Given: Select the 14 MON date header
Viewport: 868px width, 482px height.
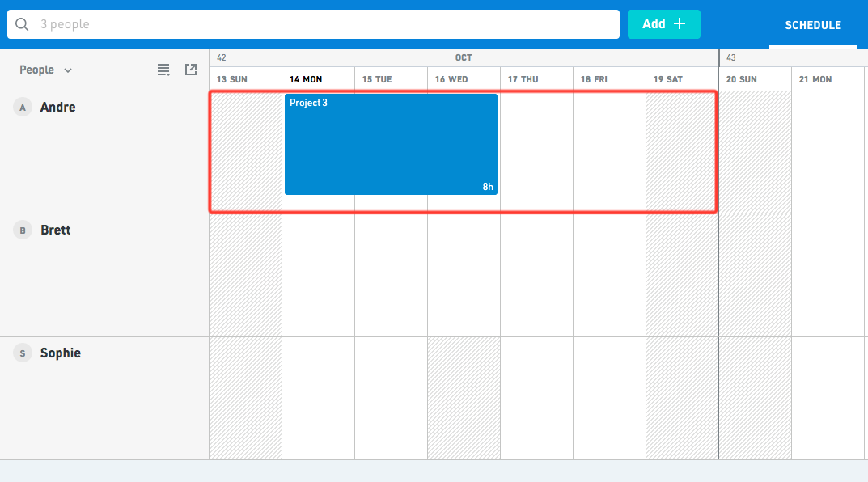Looking at the screenshot, I should coord(306,79).
